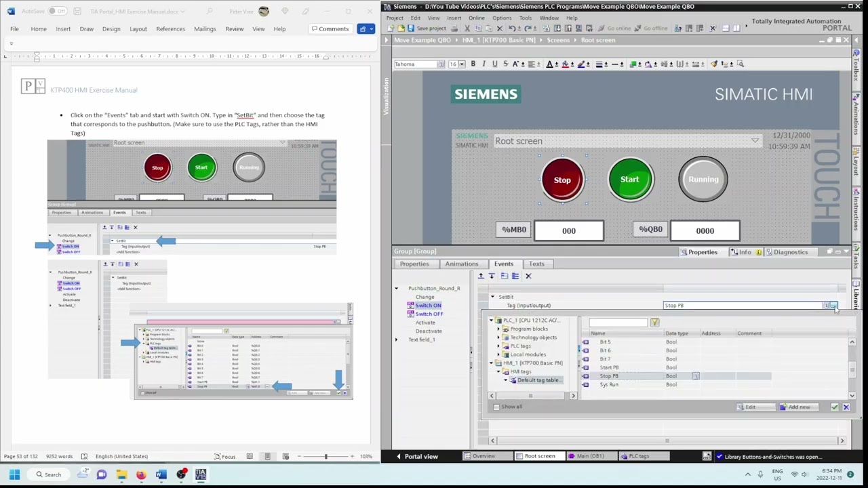Open the Properties tab in inspector left
The height and width of the screenshot is (488, 868).
[x=414, y=264]
